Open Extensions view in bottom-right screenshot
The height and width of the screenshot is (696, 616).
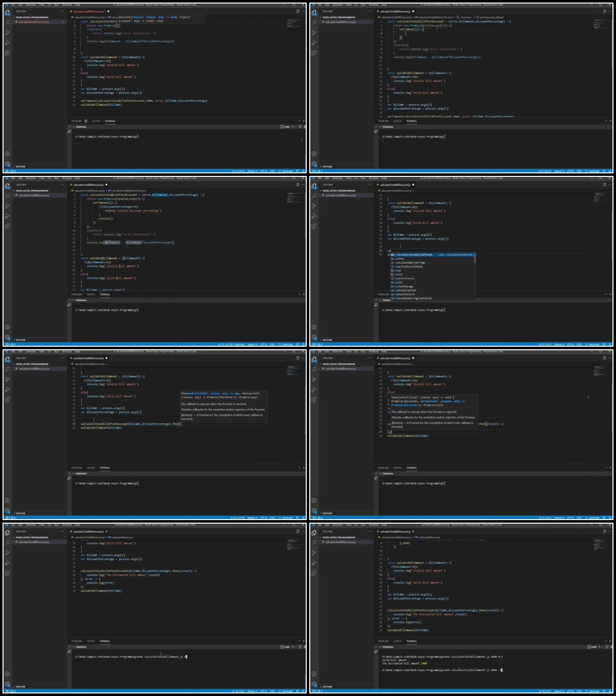point(314,573)
